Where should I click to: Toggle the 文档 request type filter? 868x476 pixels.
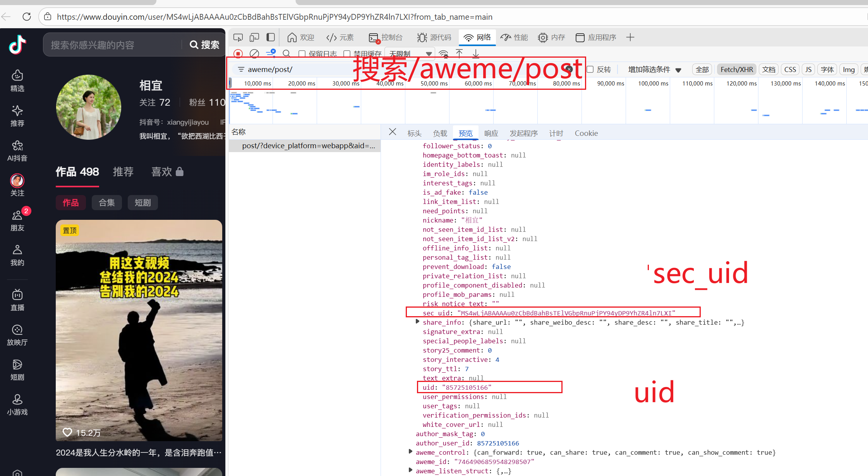click(769, 69)
